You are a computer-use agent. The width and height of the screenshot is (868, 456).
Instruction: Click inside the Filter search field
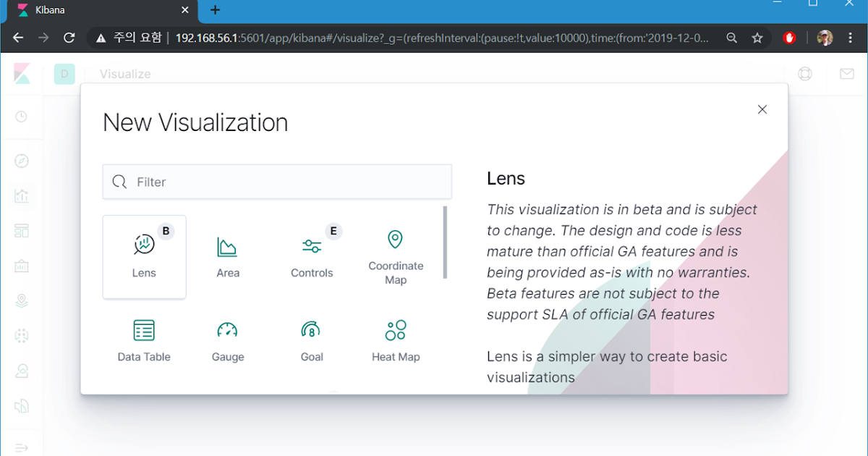(x=277, y=182)
